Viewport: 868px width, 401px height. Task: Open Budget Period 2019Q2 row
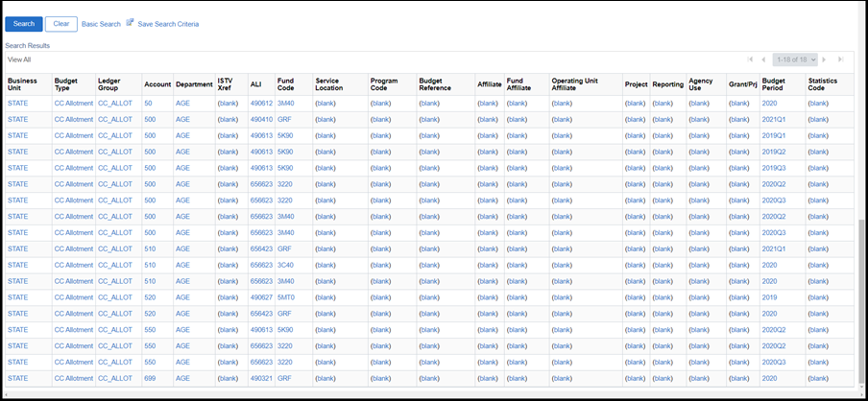click(x=774, y=152)
